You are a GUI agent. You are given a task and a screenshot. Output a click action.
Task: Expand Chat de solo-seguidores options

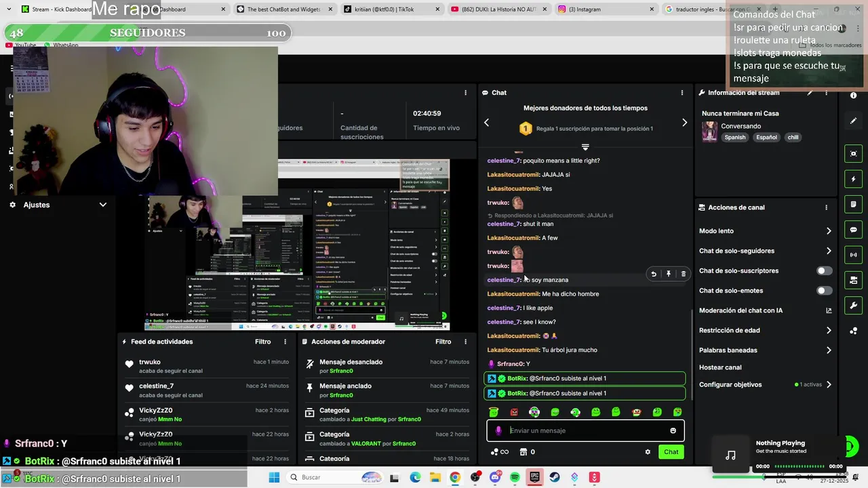(829, 251)
